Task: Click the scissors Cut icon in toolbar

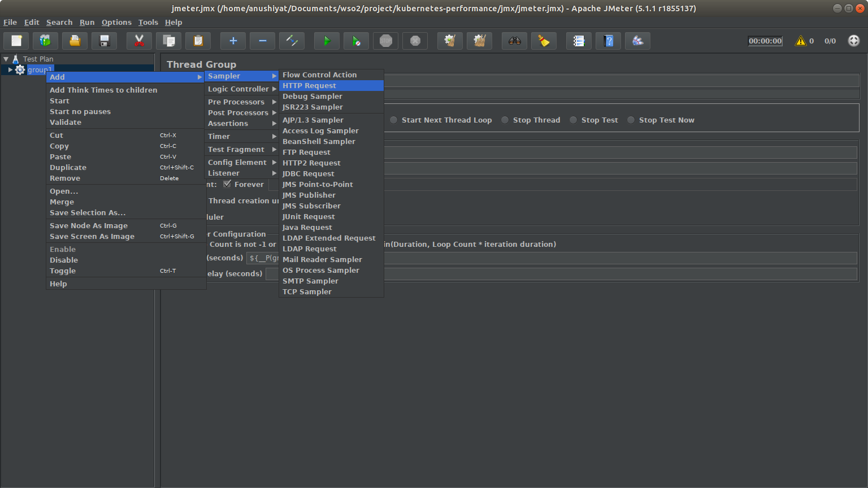Action: pos(139,41)
